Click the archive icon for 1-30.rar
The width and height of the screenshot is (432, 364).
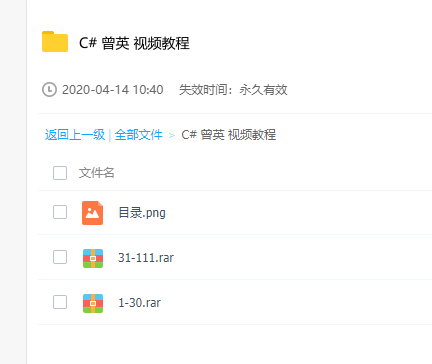[x=93, y=303]
